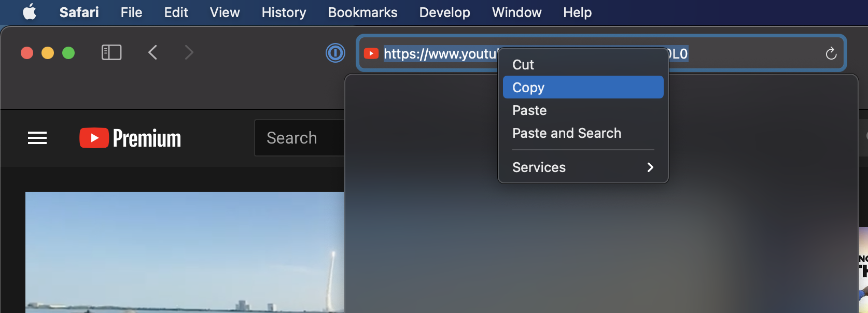This screenshot has height=313, width=868.
Task: Open the History menu
Action: 284,12
